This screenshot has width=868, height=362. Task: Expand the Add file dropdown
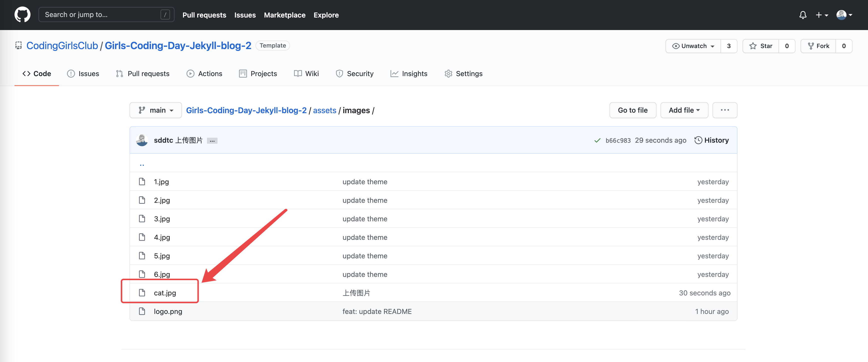[684, 110]
